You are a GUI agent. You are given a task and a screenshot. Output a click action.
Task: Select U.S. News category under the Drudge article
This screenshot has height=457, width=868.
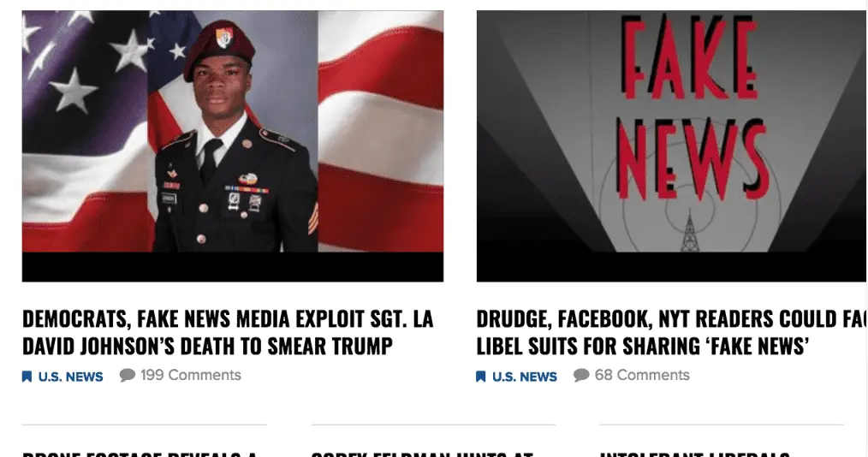pos(524,377)
